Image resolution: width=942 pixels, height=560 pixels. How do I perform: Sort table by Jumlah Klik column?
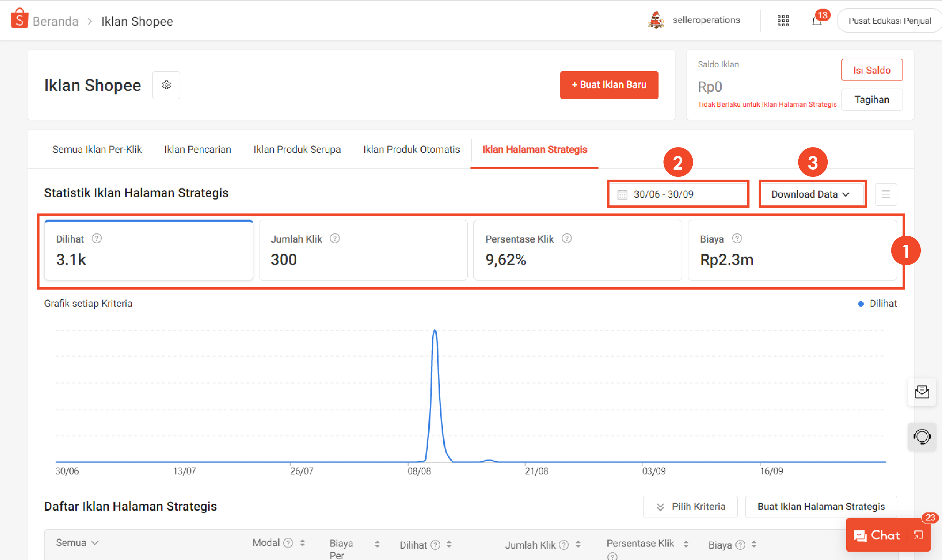coord(578,544)
